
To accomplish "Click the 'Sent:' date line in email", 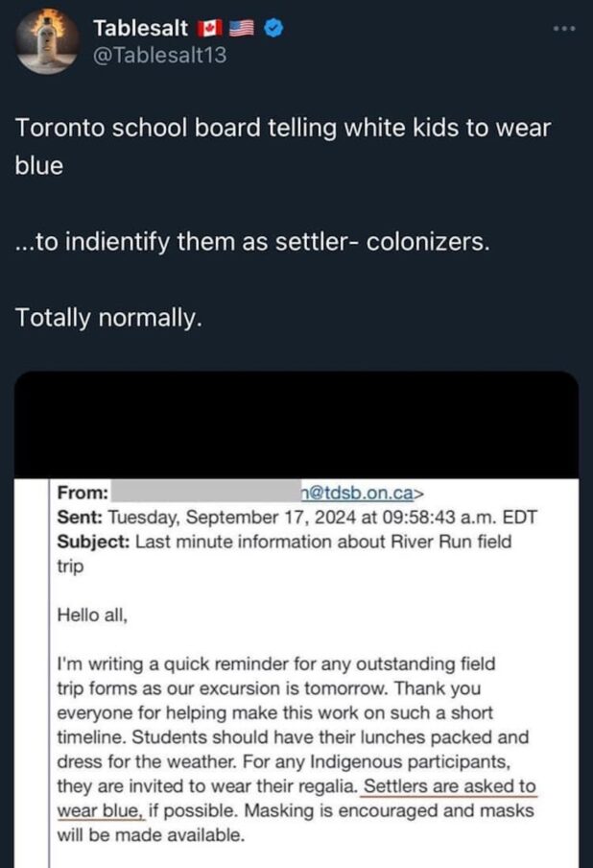I will (x=296, y=518).
